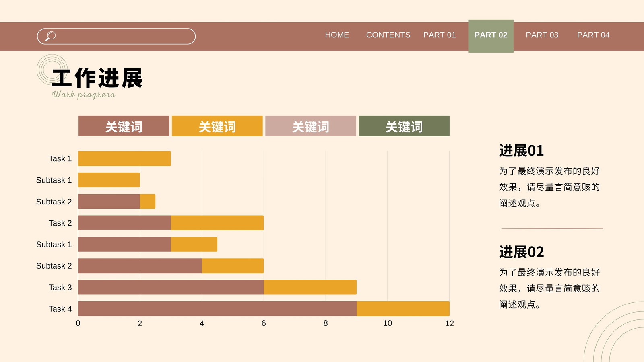Click the paragraph under 进展01
The image size is (644, 362).
click(549, 187)
